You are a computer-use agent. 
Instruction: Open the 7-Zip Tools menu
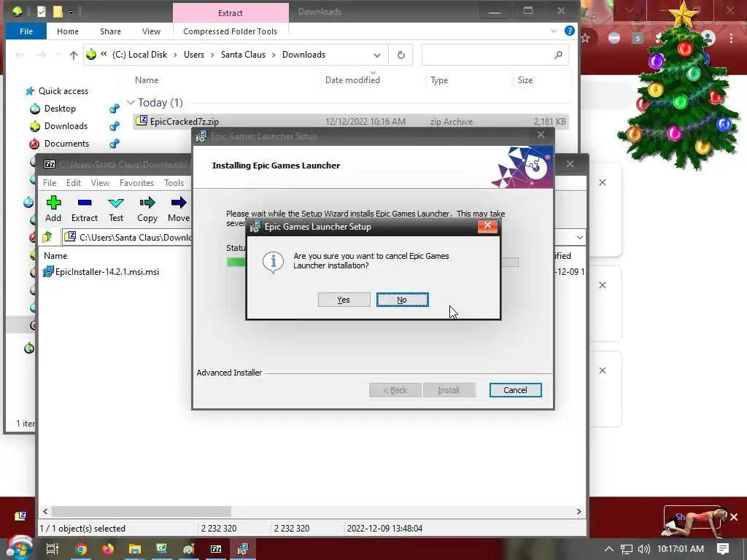[174, 183]
